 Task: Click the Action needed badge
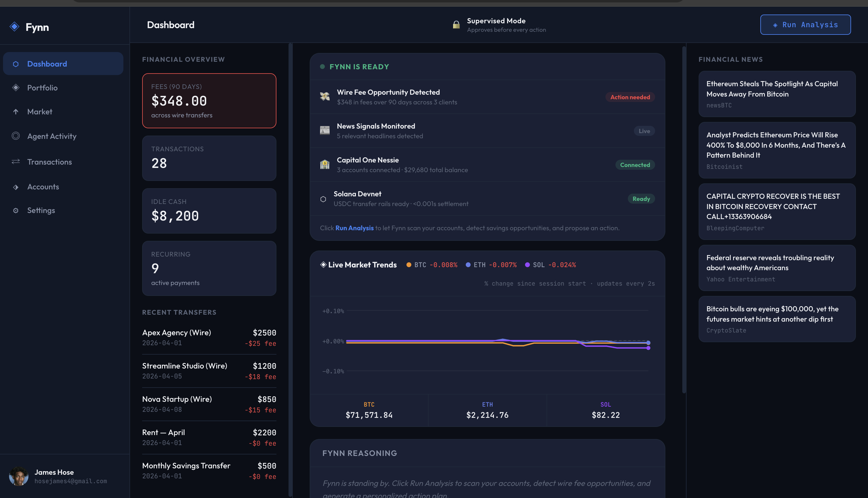(630, 97)
